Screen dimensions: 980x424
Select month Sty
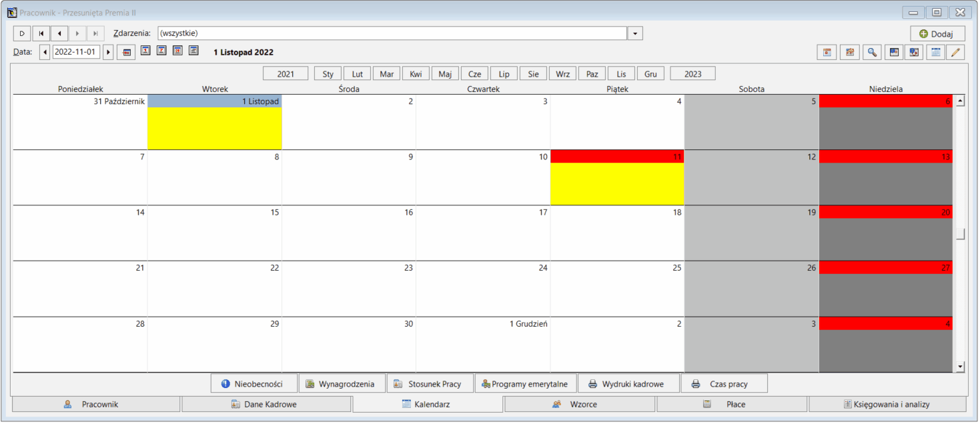(328, 74)
